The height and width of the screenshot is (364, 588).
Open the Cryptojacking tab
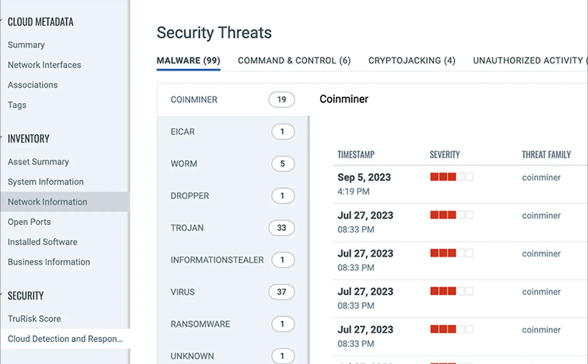tap(411, 60)
